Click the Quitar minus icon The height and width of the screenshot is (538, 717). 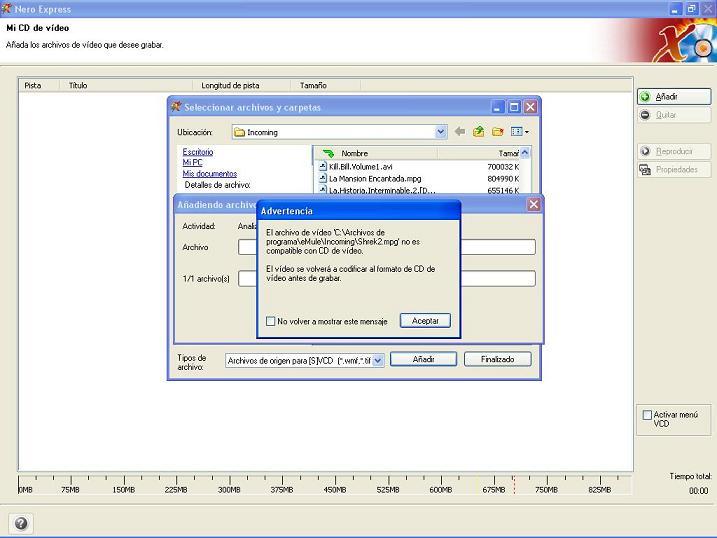pos(645,115)
